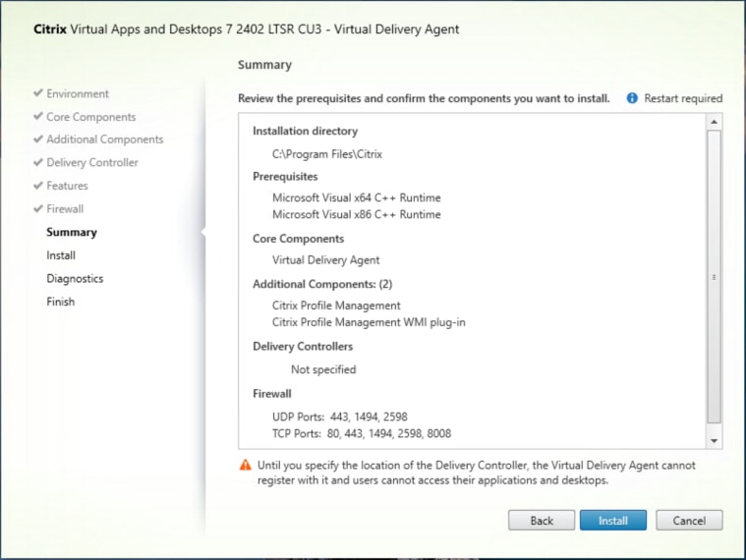Click the 'Core Components' heading in summary list
This screenshot has width=746, height=560.
click(x=299, y=239)
